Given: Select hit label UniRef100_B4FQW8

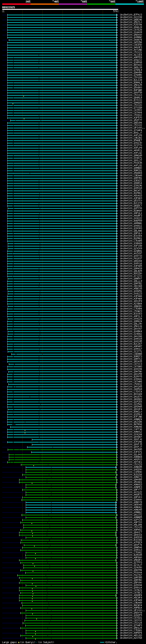Looking at the screenshot, I should [x=131, y=90].
